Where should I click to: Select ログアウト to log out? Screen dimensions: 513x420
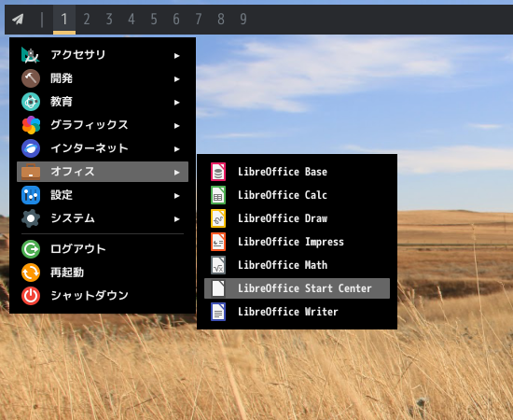(103, 249)
